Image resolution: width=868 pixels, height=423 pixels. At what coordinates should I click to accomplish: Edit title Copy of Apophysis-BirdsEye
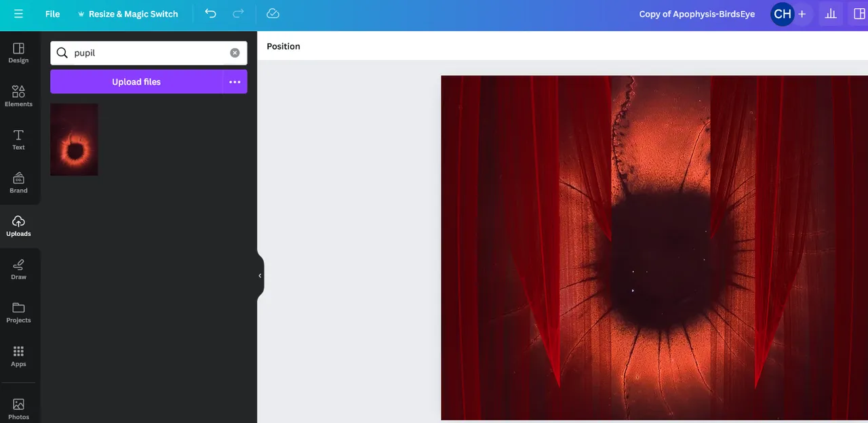click(696, 14)
